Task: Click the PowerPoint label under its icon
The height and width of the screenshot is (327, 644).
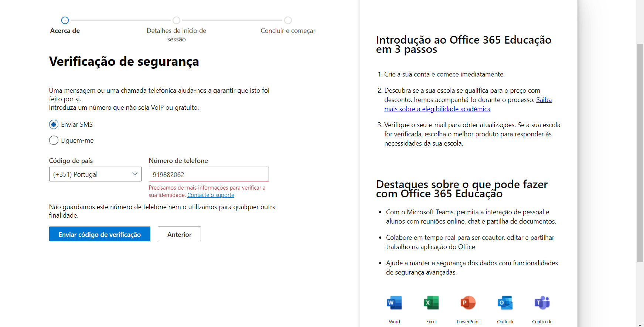Action: [x=468, y=322]
